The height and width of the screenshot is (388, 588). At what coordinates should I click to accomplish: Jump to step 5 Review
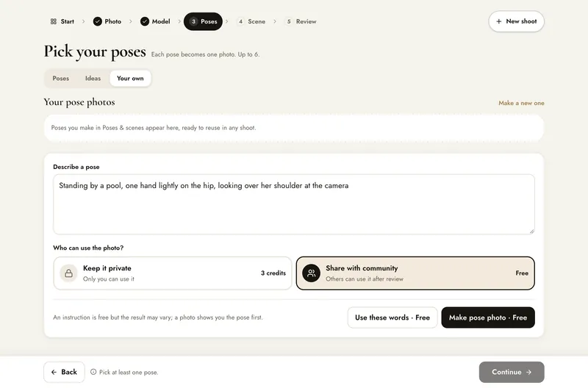(301, 21)
